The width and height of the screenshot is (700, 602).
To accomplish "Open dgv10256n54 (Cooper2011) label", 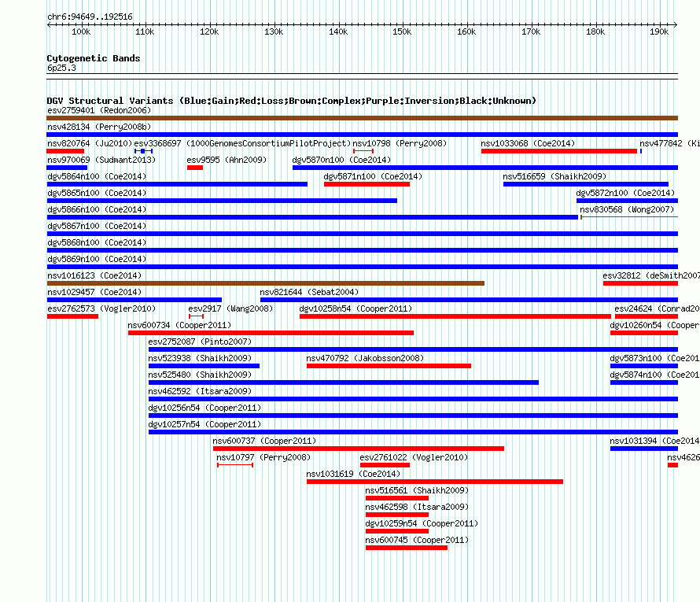I will (x=204, y=408).
